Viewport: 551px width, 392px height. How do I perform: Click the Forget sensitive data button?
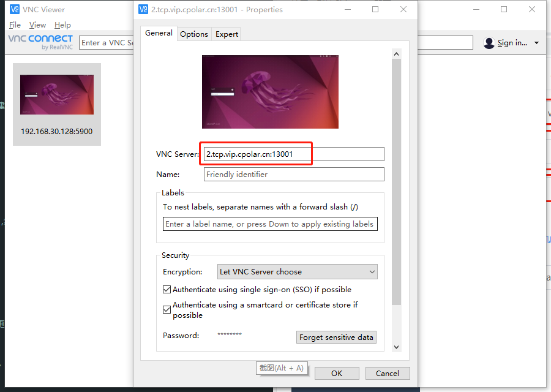click(336, 337)
